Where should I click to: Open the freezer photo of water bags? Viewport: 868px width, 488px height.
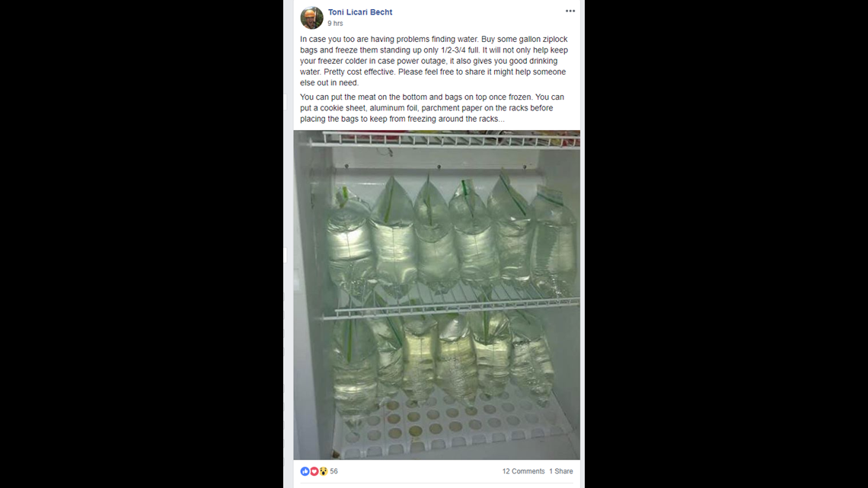437,295
